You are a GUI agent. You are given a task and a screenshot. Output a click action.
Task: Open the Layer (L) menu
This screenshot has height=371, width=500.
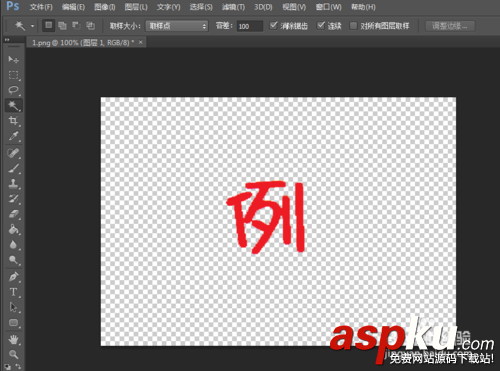(136, 7)
